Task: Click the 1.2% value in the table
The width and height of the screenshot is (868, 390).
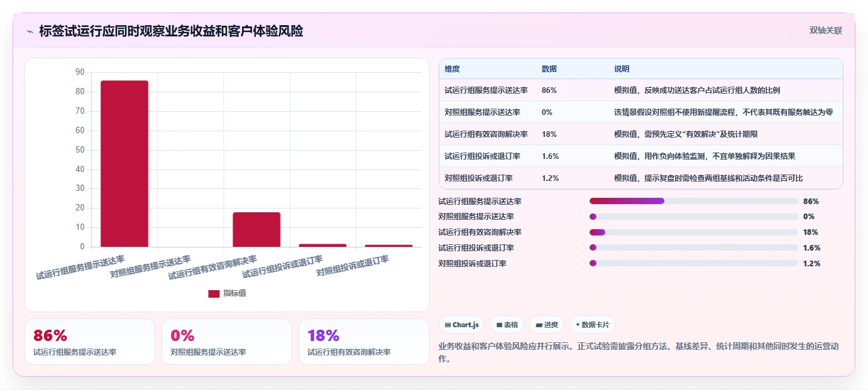Action: click(x=550, y=178)
